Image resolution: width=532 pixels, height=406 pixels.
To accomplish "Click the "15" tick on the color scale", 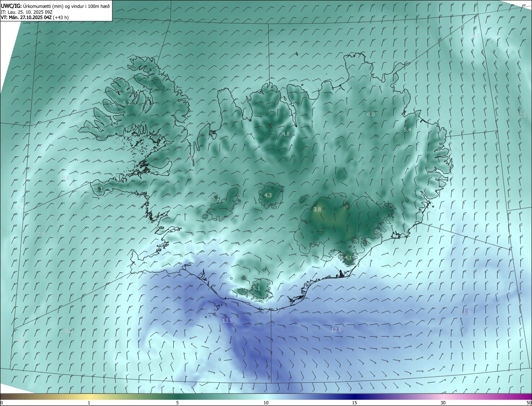I will tap(355, 403).
